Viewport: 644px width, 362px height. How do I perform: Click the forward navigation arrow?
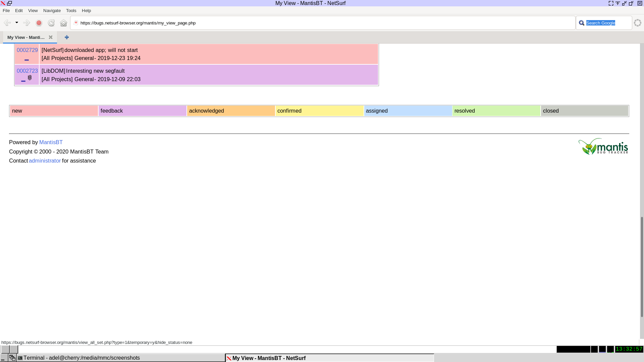click(26, 23)
